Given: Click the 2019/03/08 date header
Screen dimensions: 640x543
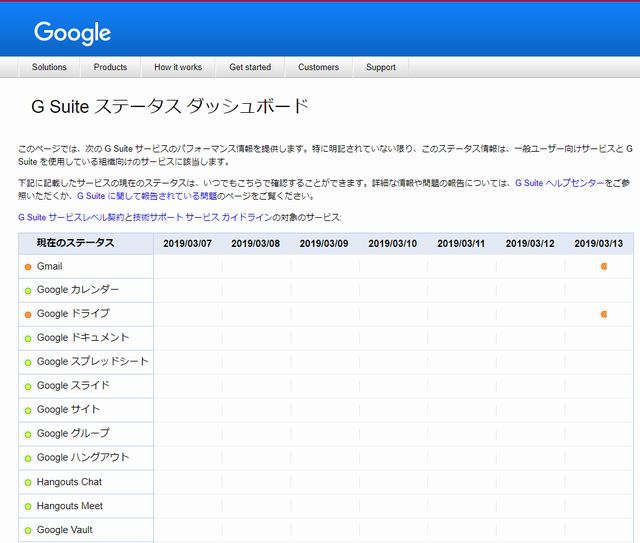Looking at the screenshot, I should point(256,244).
